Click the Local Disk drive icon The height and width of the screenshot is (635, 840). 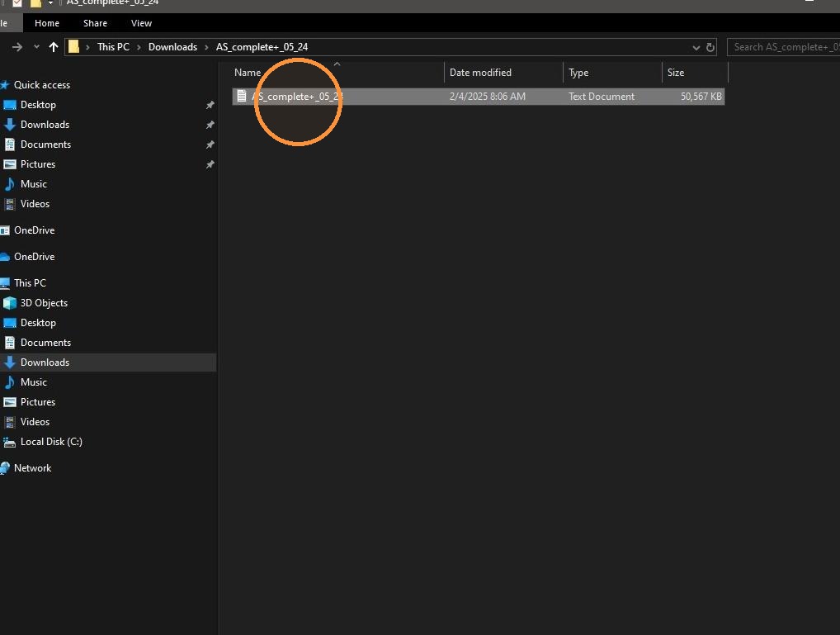point(9,442)
